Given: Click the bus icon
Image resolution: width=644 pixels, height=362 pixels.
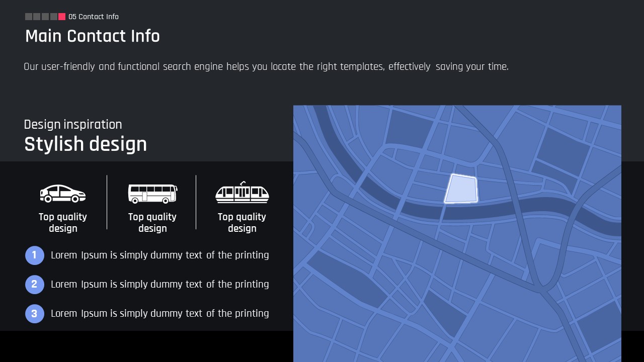Looking at the screenshot, I should tap(152, 194).
